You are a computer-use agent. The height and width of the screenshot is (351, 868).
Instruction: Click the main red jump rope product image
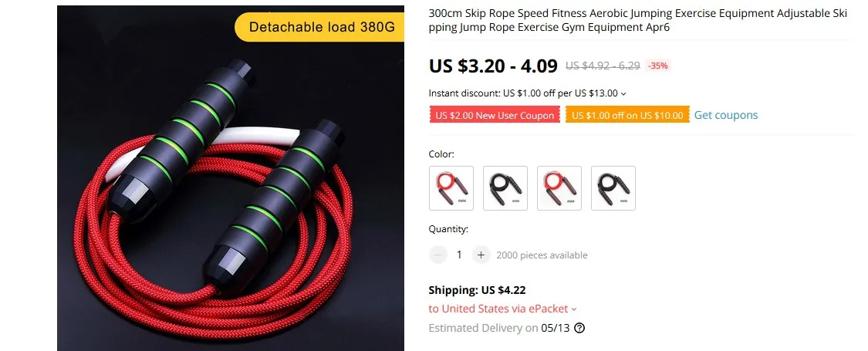click(230, 178)
